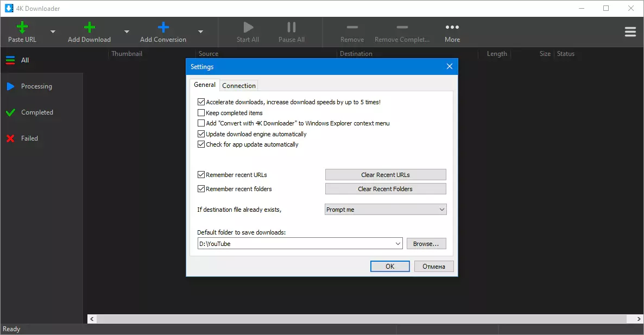Click the Add Conversion blue plus icon
Image resolution: width=644 pixels, height=335 pixels.
[x=163, y=27]
